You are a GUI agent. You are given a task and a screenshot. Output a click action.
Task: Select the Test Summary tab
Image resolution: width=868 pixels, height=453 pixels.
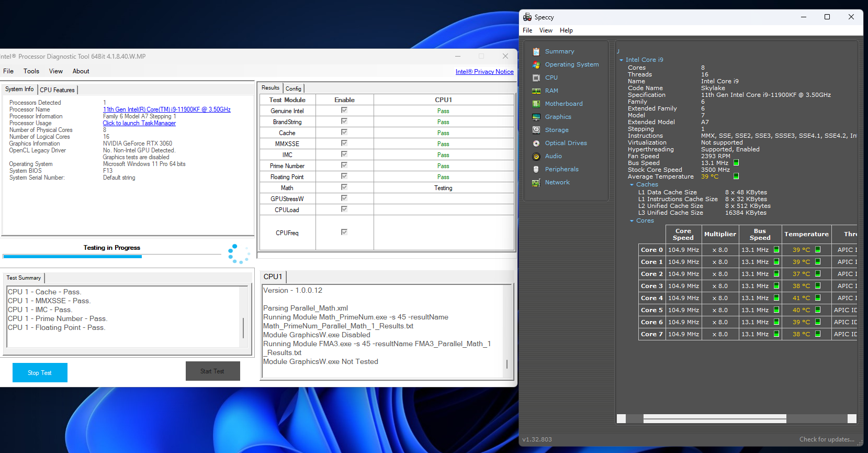coord(24,278)
